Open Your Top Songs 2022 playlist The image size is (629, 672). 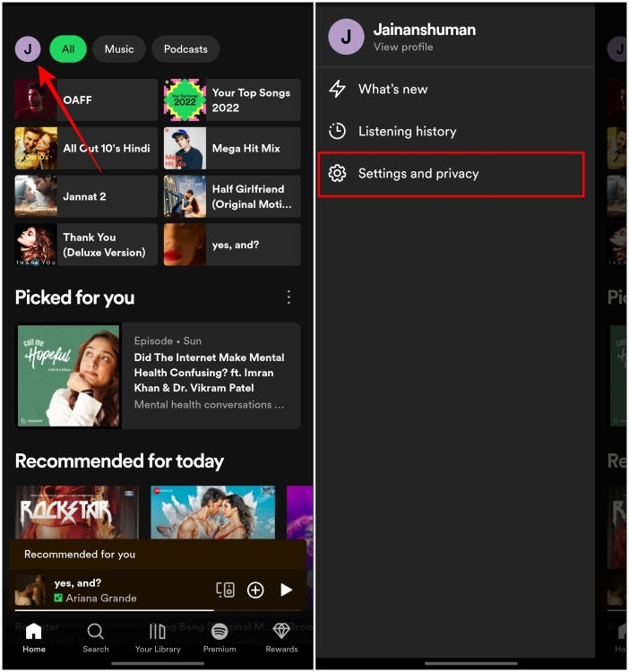232,99
